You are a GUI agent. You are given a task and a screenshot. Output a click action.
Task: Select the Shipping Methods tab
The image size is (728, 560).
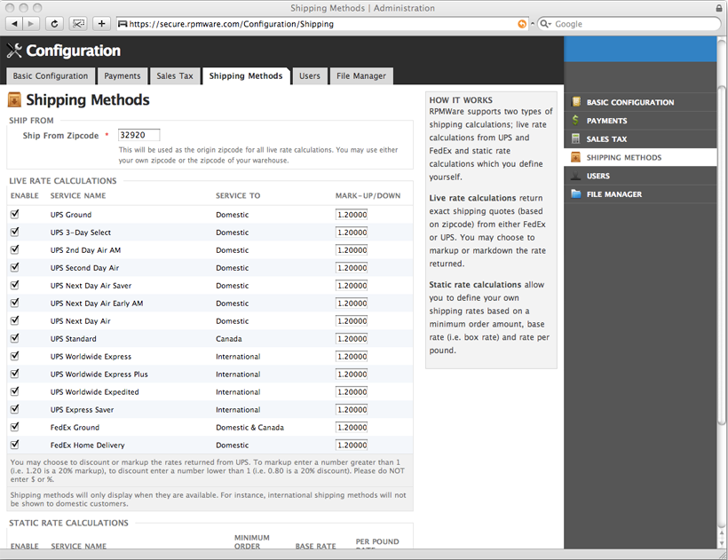click(246, 76)
